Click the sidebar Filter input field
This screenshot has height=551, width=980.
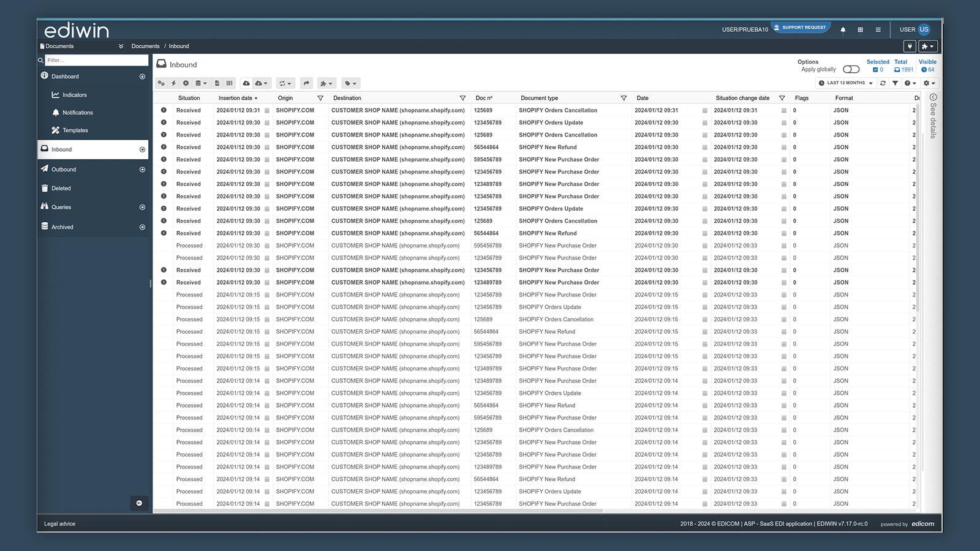96,60
